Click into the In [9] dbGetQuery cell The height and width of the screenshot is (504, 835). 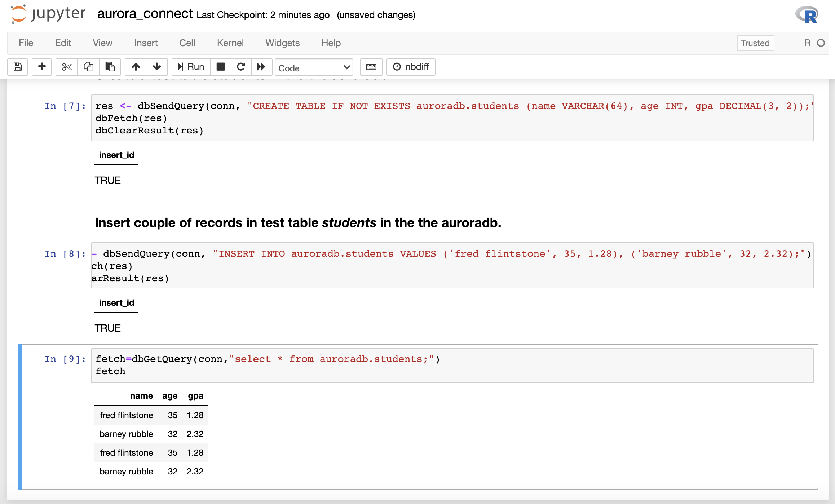click(452, 365)
